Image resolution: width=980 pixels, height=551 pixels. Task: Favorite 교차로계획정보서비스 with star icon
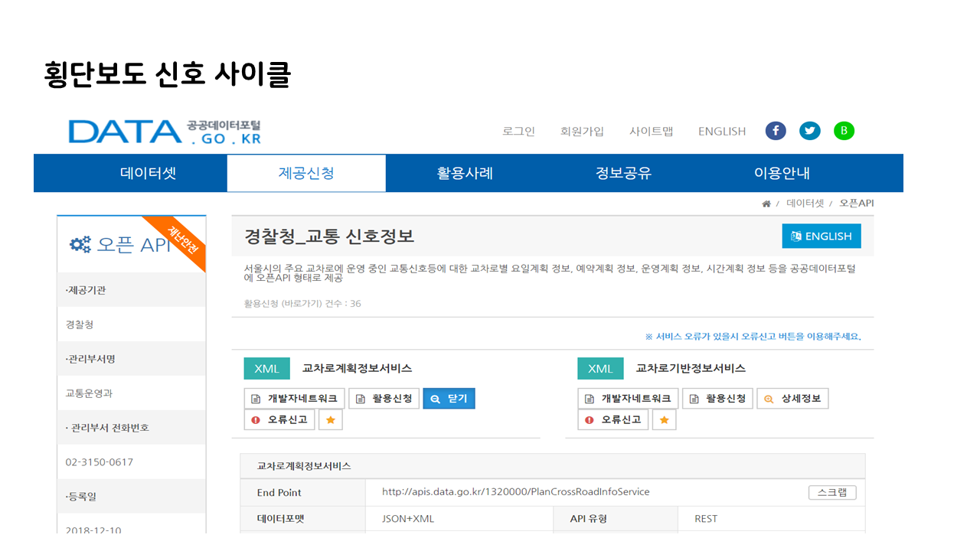(x=331, y=420)
